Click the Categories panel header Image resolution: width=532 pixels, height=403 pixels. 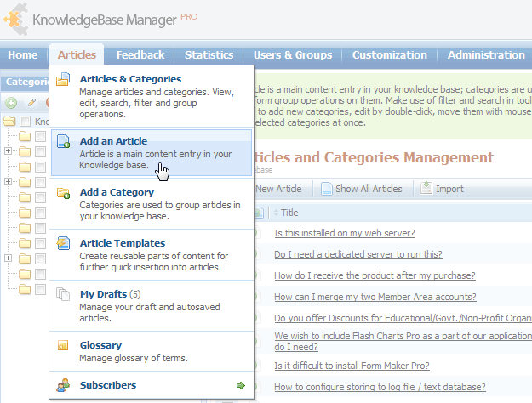tap(26, 82)
